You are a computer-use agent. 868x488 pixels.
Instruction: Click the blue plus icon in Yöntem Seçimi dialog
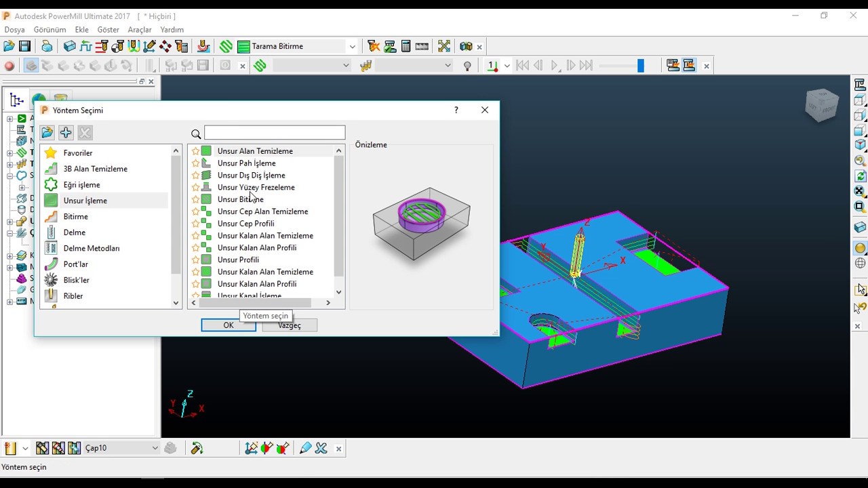[x=66, y=133]
